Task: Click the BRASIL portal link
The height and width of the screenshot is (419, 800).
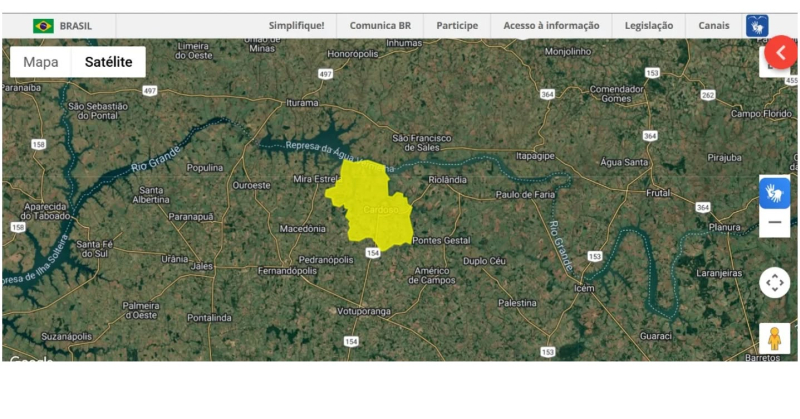Action: point(76,26)
